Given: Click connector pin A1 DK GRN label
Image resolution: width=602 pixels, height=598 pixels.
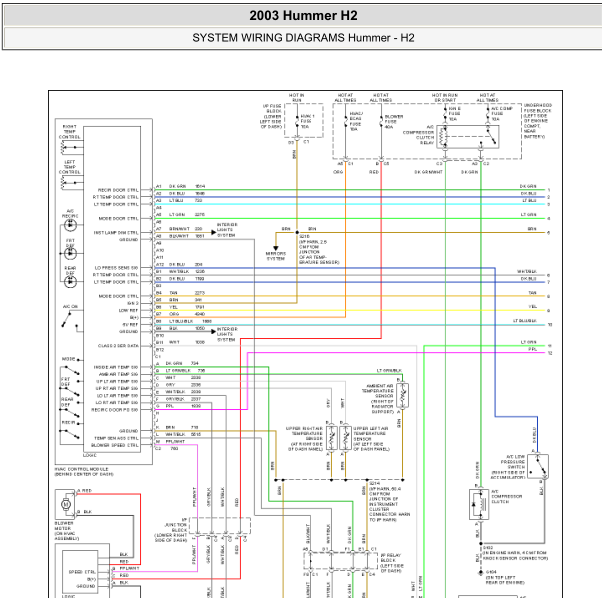Looking at the screenshot, I should (177, 186).
